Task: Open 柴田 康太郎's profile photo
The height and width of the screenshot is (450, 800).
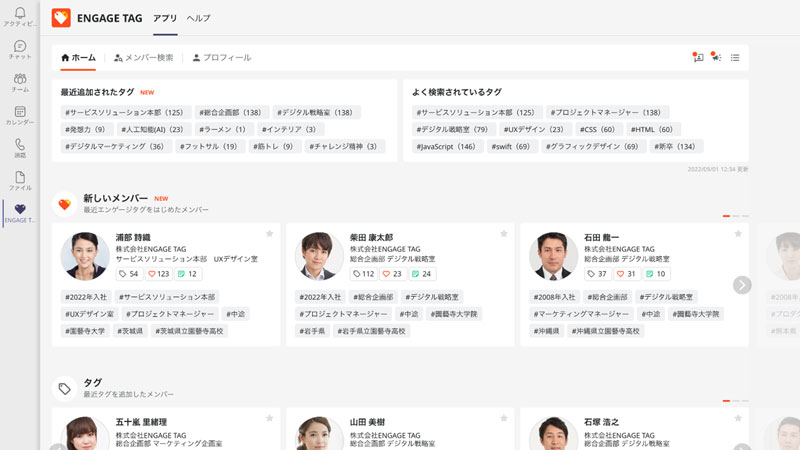Action: pyautogui.click(x=319, y=256)
